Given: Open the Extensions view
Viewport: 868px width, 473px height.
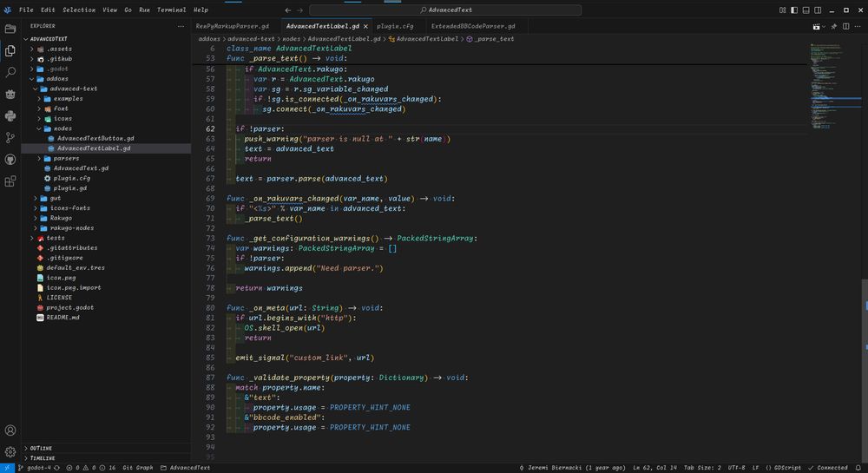Looking at the screenshot, I should (10, 181).
